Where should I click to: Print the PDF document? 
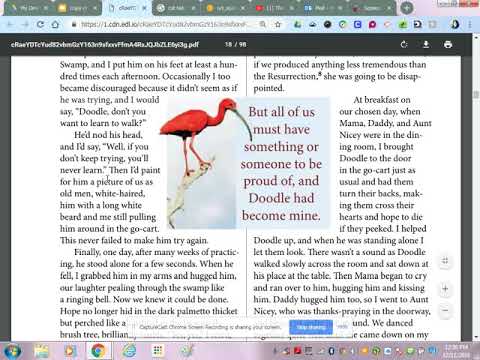pos(448,44)
